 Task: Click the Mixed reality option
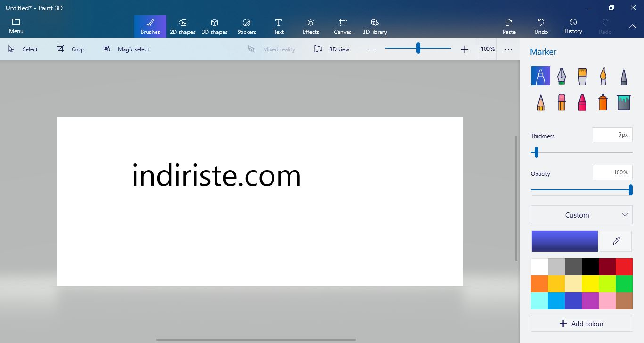pos(272,49)
